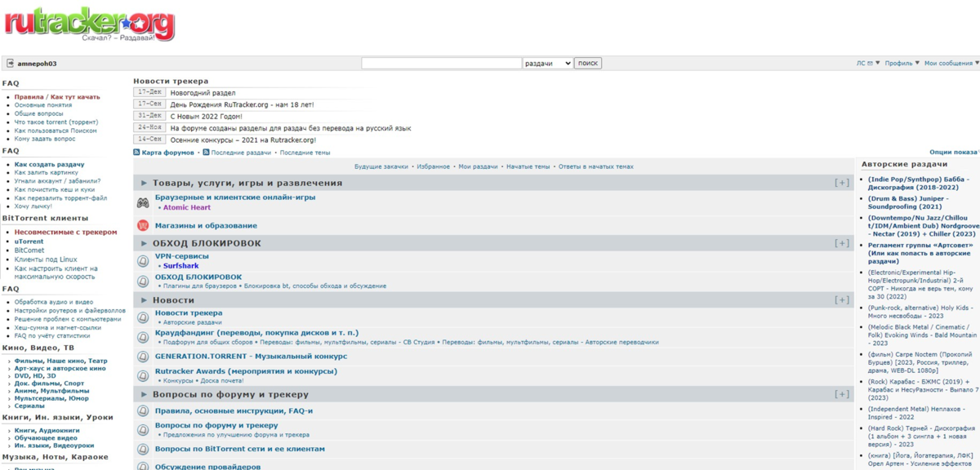Open Carpe Noctem film release link
This screenshot has width=980, height=470.
920,362
